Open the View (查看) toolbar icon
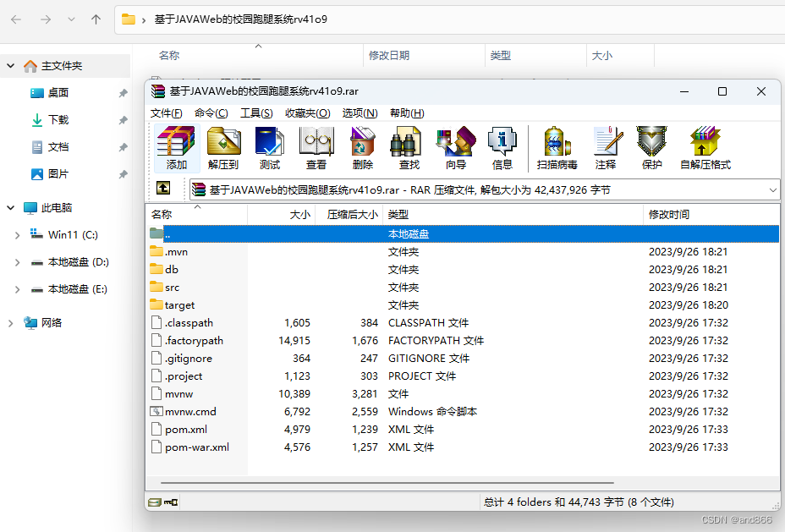Viewport: 785px width, 532px height. tap(316, 148)
